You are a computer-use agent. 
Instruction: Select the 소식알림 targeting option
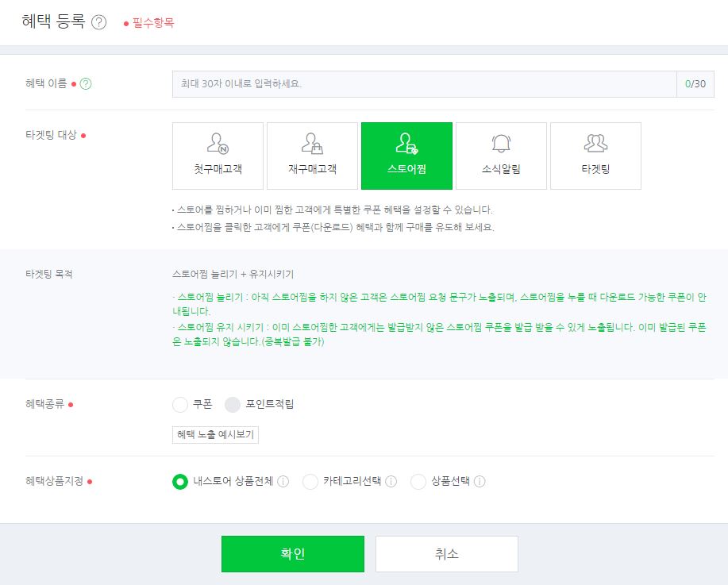tap(502, 156)
